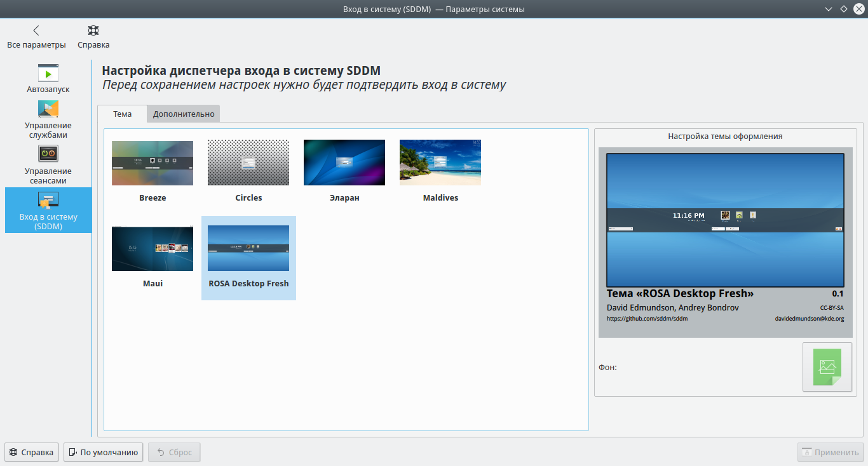Screen dimensions: 868x466
Task: Click the large ROSA theme preview image
Action: [x=725, y=220]
